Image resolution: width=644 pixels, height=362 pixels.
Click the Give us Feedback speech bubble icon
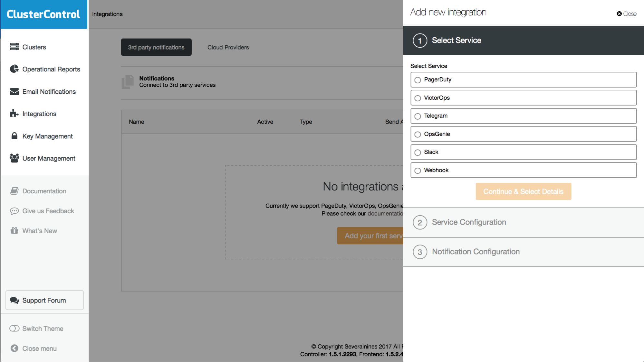14,211
